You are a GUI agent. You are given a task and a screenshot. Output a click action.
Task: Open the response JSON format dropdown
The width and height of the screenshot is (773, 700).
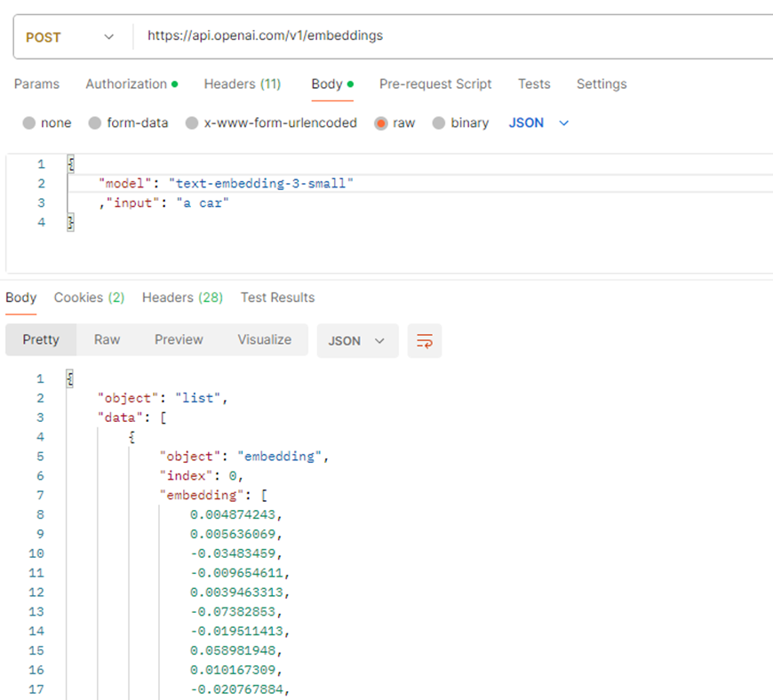point(356,340)
